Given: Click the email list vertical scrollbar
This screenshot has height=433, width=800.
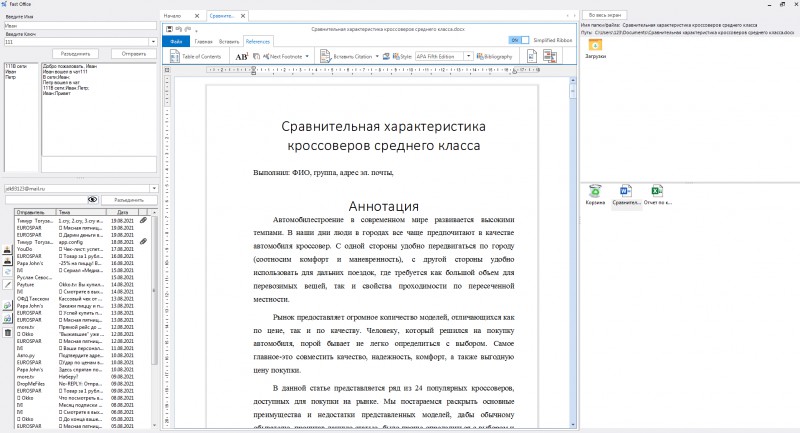Looking at the screenshot, I should [154, 321].
